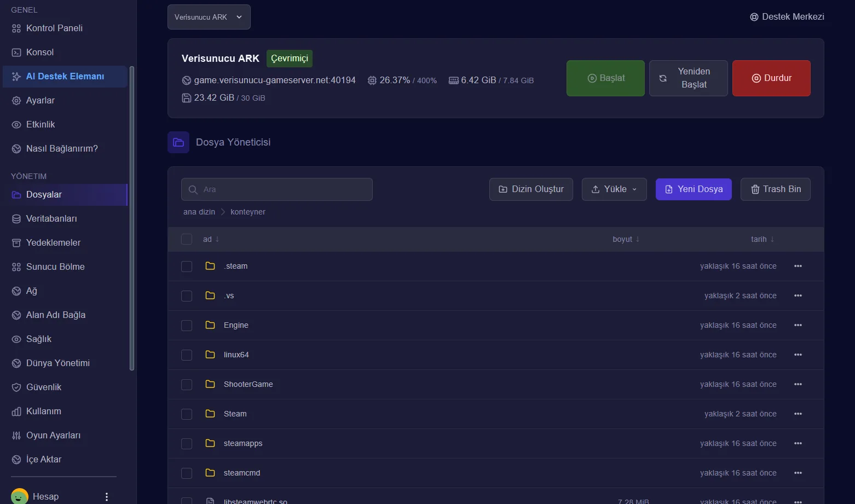Click Yeniden Başlat button
Viewport: 855px width, 504px height.
point(689,78)
